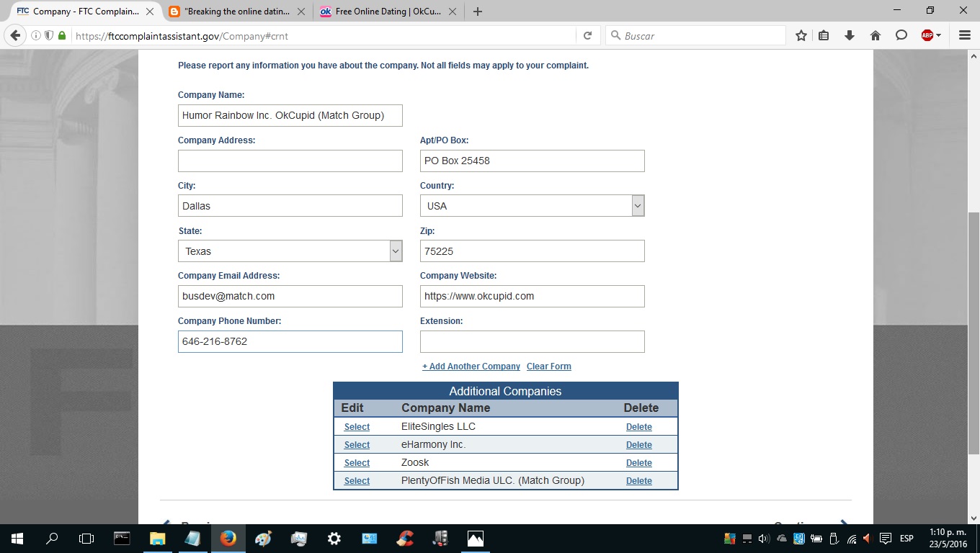980x553 pixels.
Task: Click the Clear Form link
Action: [x=549, y=367]
